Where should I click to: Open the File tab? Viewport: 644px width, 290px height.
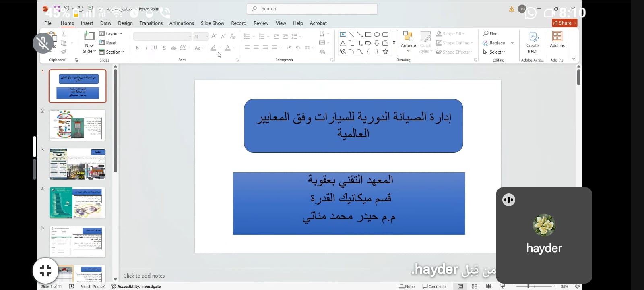(x=48, y=23)
